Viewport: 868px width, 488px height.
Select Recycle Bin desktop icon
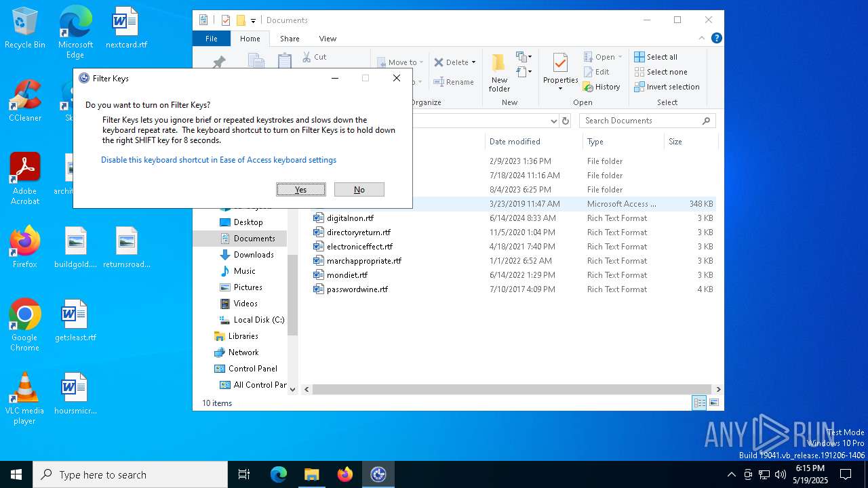pyautogui.click(x=25, y=28)
